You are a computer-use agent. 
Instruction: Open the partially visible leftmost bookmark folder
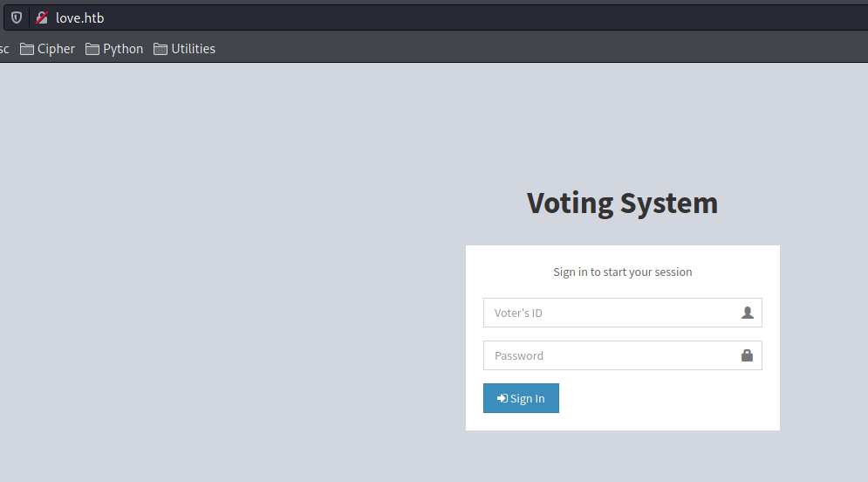click(4, 49)
